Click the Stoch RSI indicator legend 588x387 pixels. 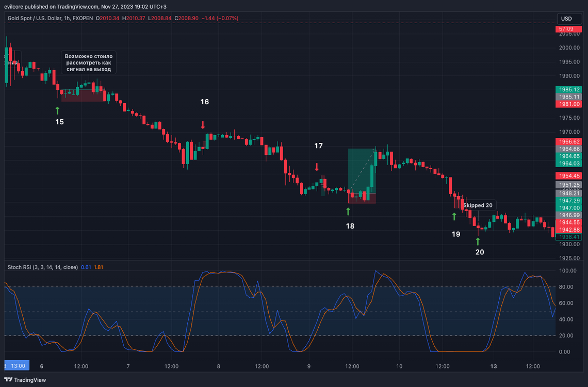click(43, 267)
